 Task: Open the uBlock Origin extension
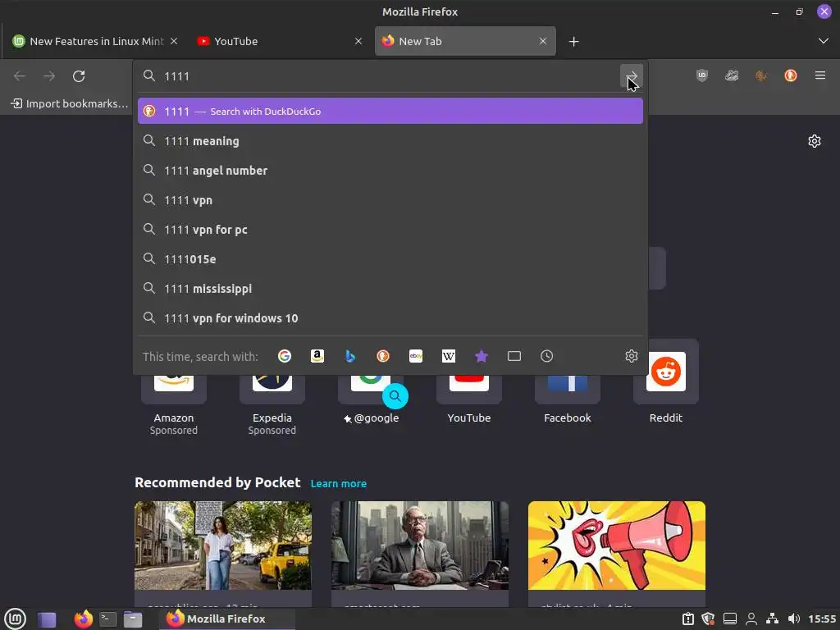pyautogui.click(x=702, y=75)
